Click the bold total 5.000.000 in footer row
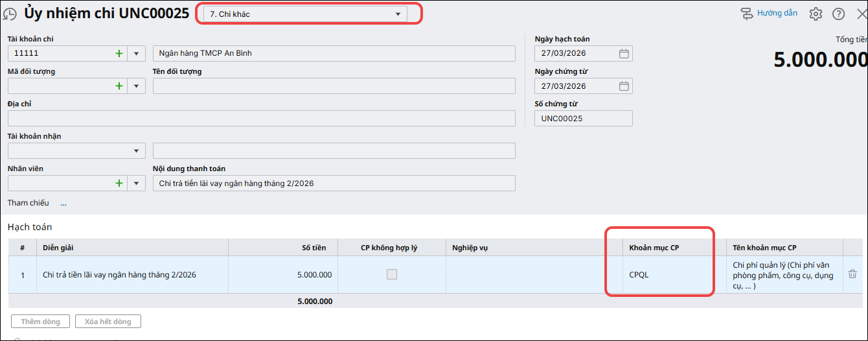The height and width of the screenshot is (341, 868). click(314, 301)
